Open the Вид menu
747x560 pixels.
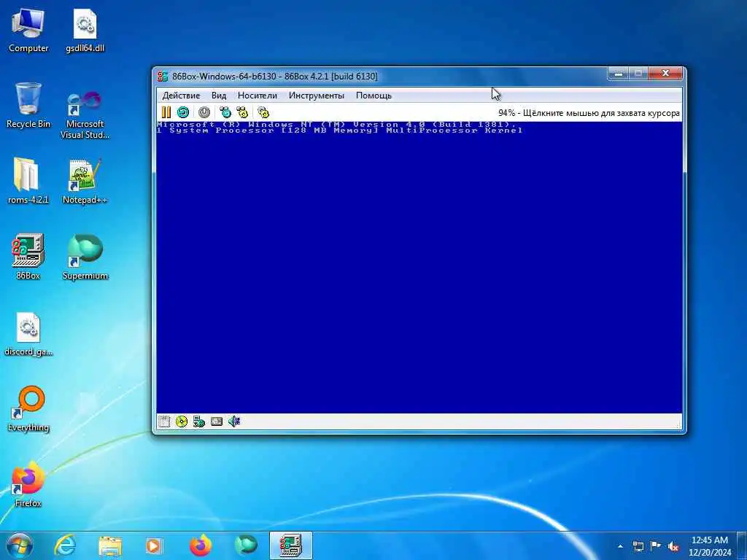click(219, 96)
